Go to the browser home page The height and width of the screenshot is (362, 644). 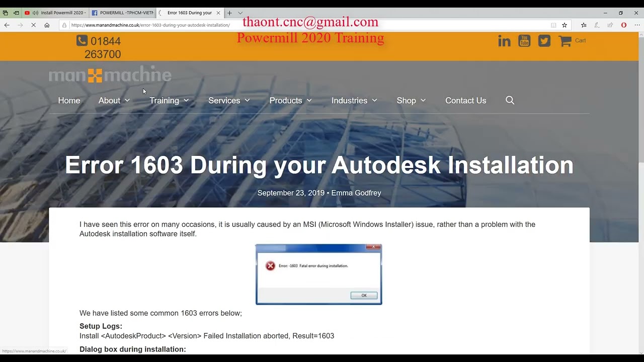click(x=47, y=25)
